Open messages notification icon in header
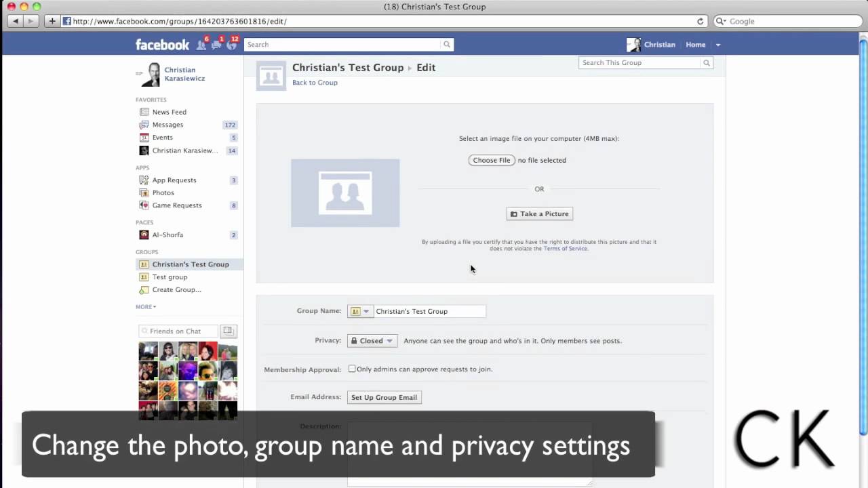This screenshot has width=868, height=488. [x=216, y=45]
